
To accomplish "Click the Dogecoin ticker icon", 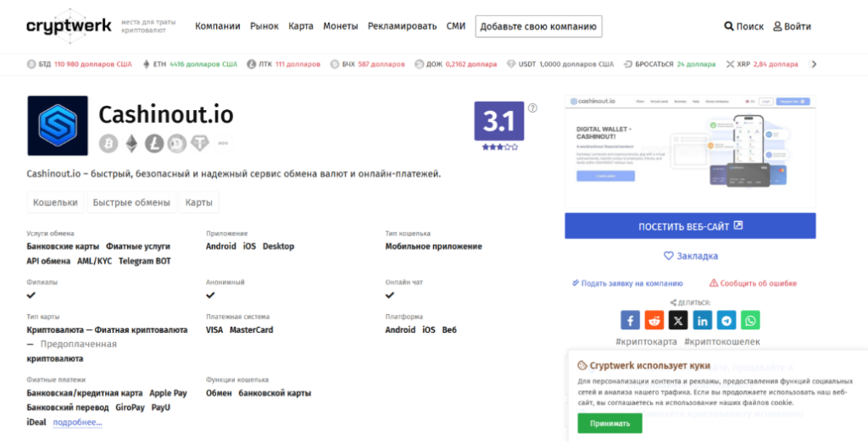I will click(419, 64).
